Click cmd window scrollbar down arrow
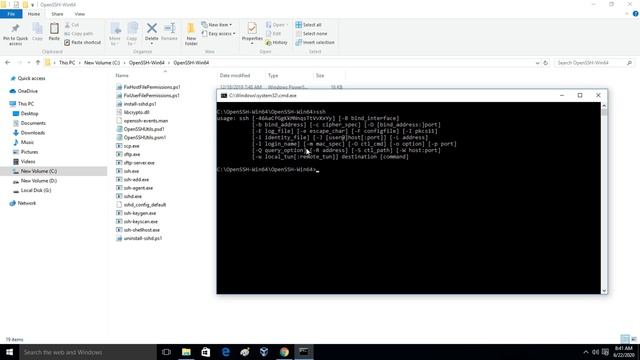The width and height of the screenshot is (640, 360). click(x=604, y=291)
